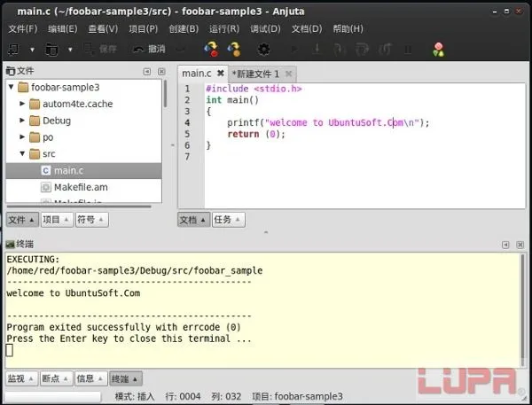The height and width of the screenshot is (405, 532).
Task: Open the recent files dropdown arrow
Action: (x=70, y=50)
